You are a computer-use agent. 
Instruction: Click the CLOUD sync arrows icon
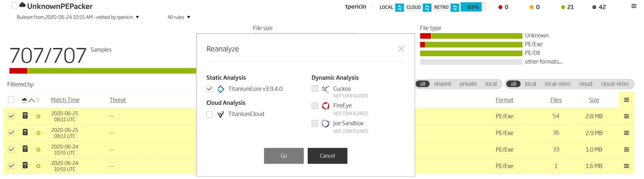[x=427, y=7]
